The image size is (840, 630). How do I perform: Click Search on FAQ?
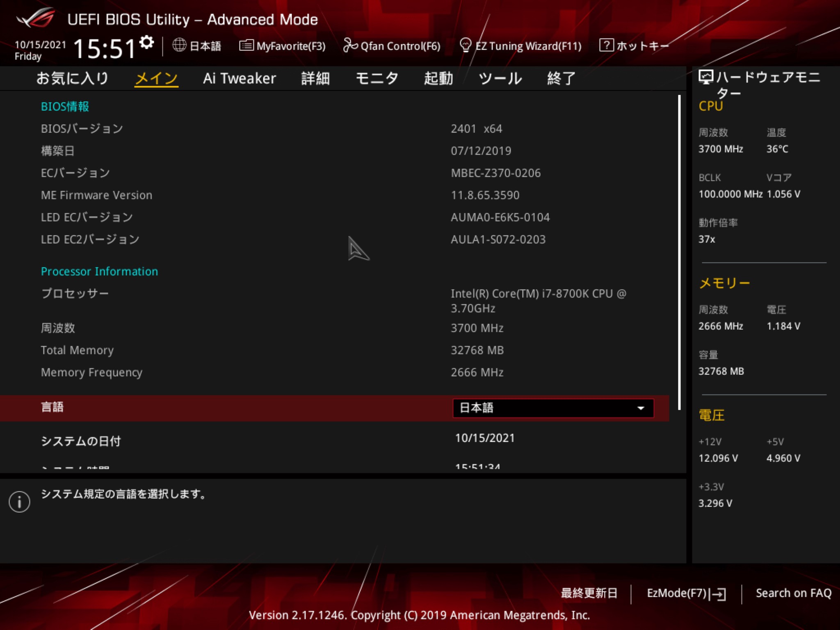click(793, 593)
